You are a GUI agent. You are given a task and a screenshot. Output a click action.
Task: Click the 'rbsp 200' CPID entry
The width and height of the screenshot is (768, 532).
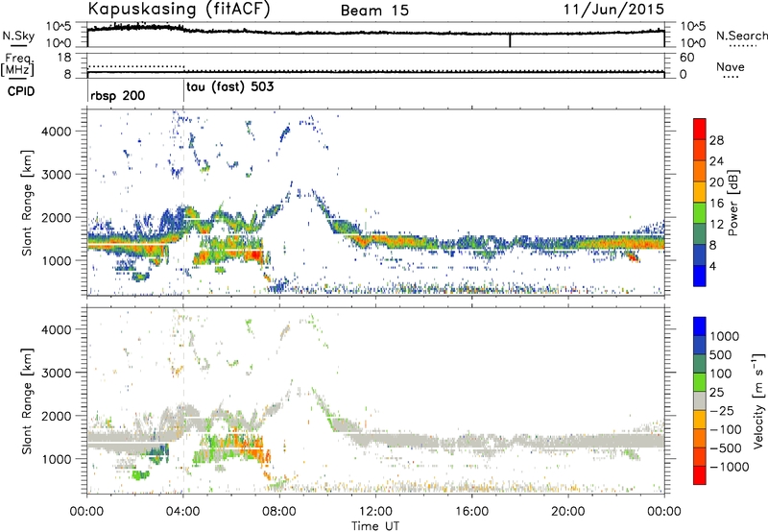(x=117, y=95)
